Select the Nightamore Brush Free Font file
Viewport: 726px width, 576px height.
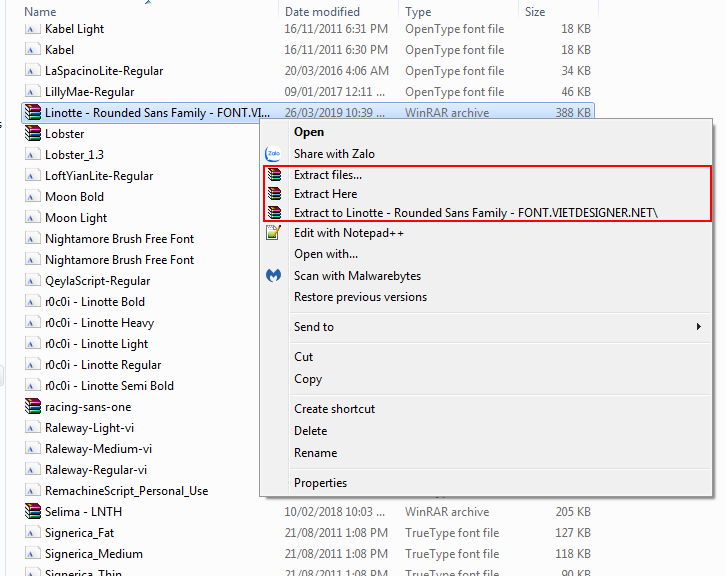point(119,239)
